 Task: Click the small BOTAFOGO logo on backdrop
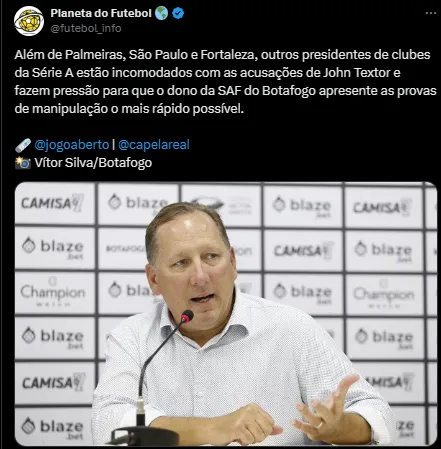125,248
